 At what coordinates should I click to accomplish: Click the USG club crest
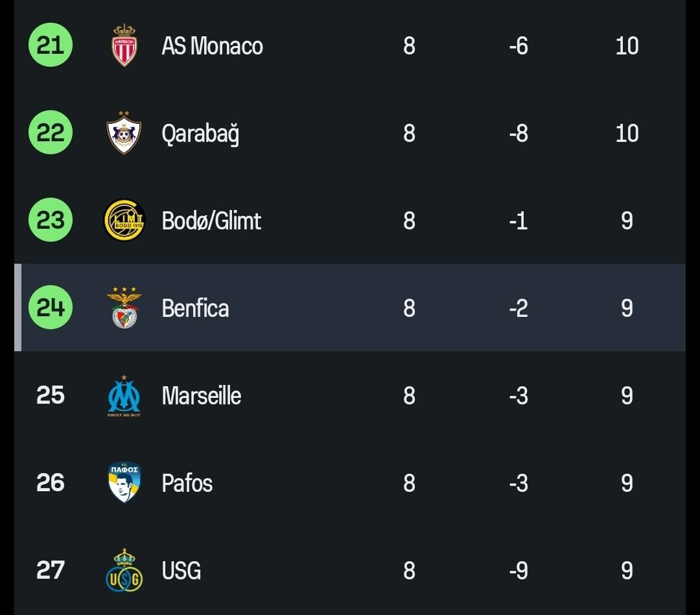tap(124, 570)
